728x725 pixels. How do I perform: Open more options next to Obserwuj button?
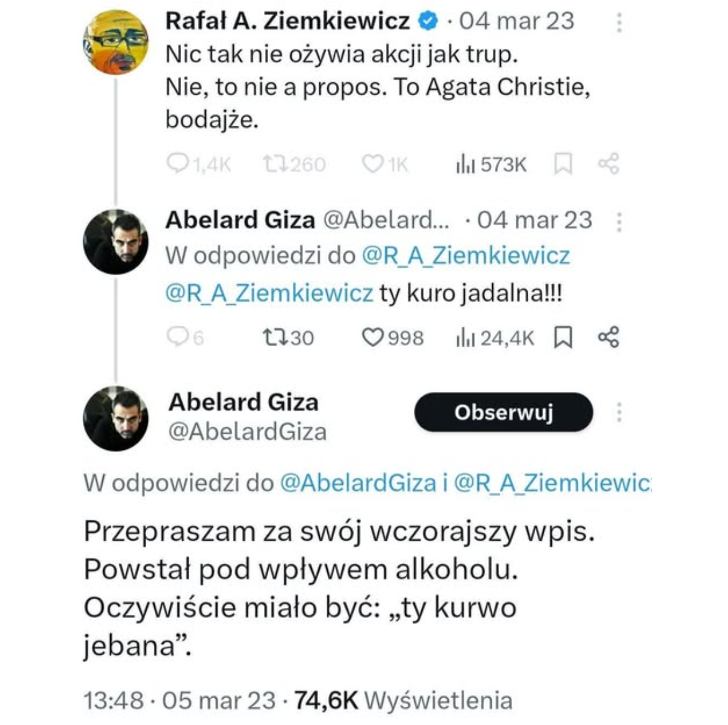click(619, 412)
